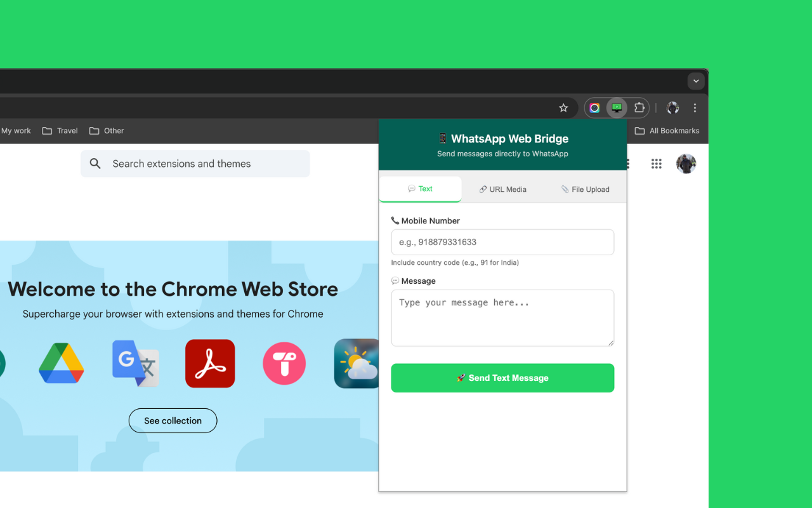Click the weather app icon
This screenshot has width=812, height=508.
click(357, 363)
